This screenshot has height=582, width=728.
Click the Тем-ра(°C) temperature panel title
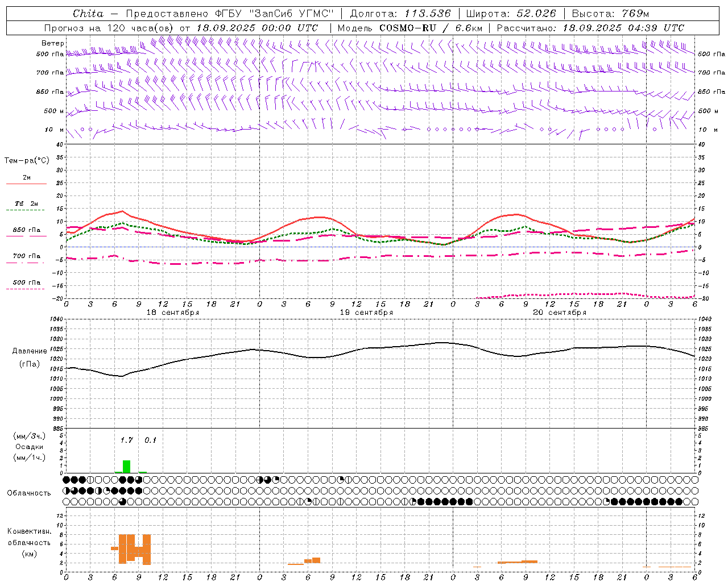[27, 161]
